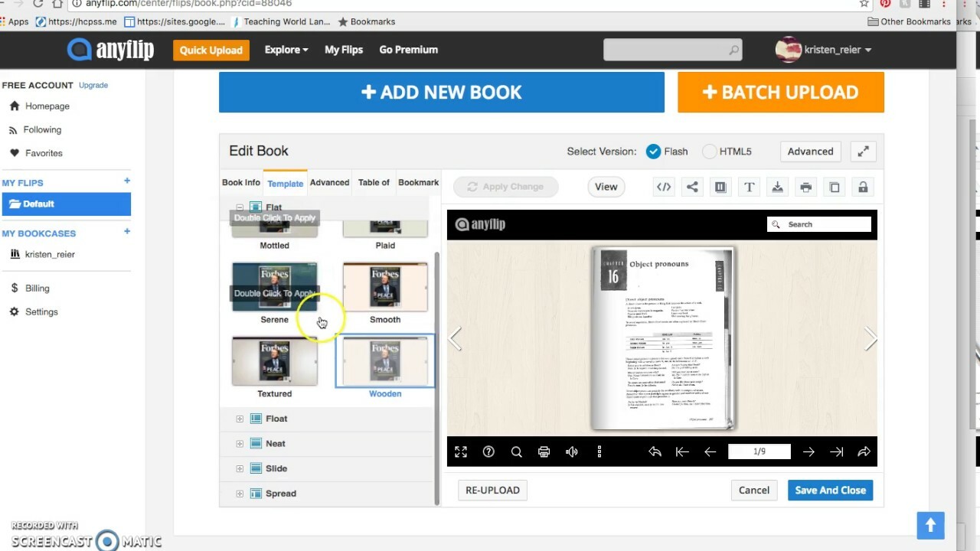Click the RE-UPLOAD button

tap(493, 491)
